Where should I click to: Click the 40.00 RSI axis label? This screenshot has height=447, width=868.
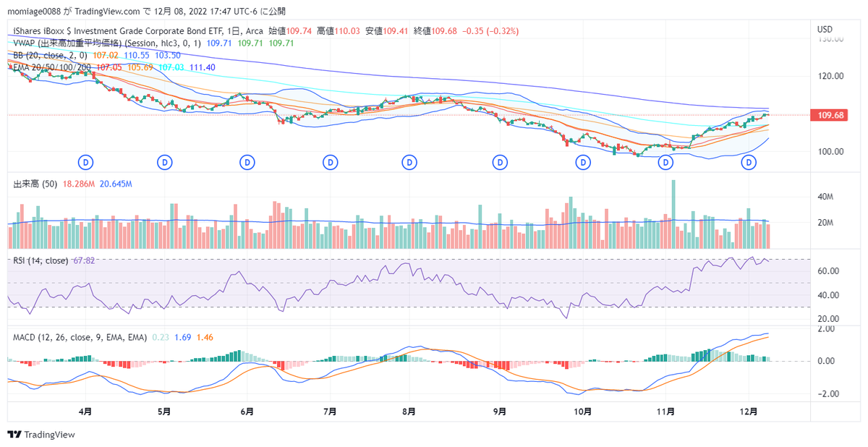(828, 295)
